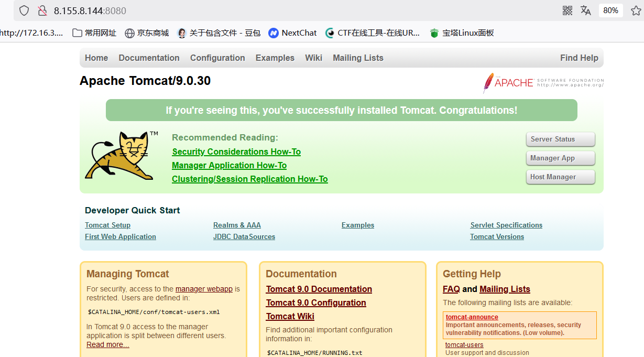The image size is (644, 357).
Task: Click the Read more... link
Action: [x=108, y=344]
